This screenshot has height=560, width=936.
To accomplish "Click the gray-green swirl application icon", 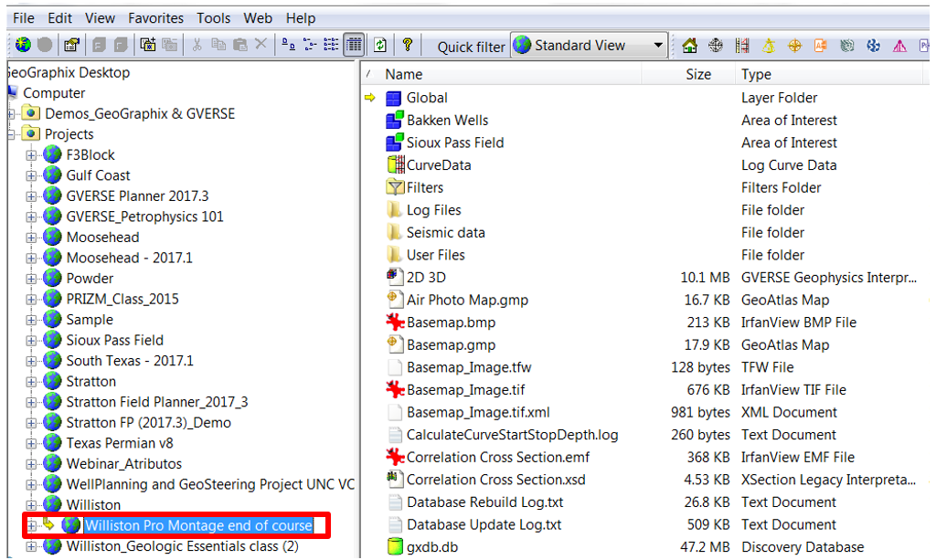I will pyautogui.click(x=847, y=46).
